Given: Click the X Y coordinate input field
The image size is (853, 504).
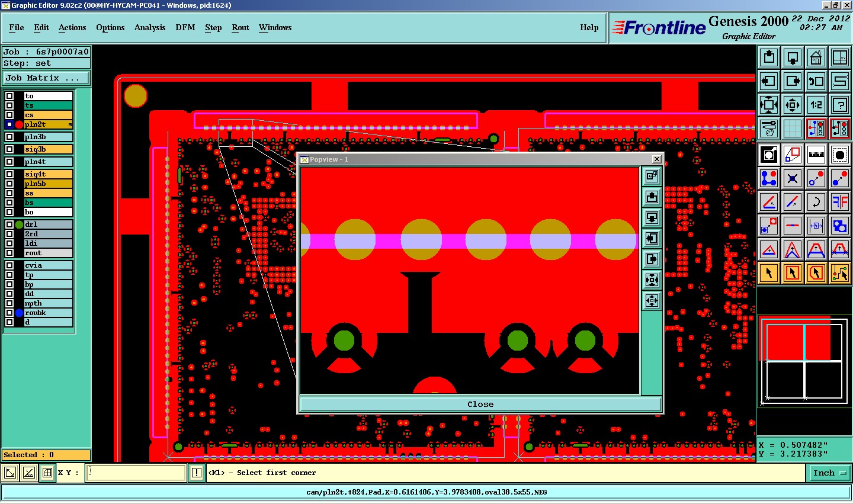Looking at the screenshot, I should [136, 473].
